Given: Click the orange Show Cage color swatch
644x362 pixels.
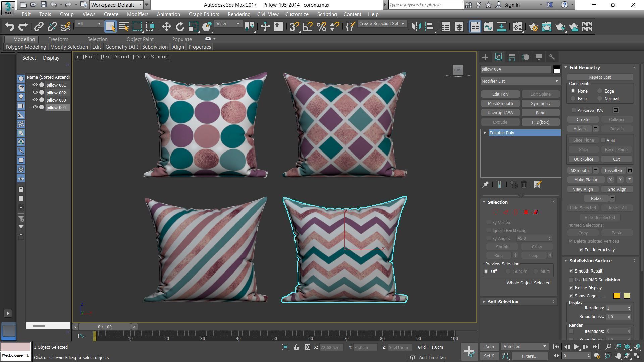Looking at the screenshot, I should [x=616, y=296].
